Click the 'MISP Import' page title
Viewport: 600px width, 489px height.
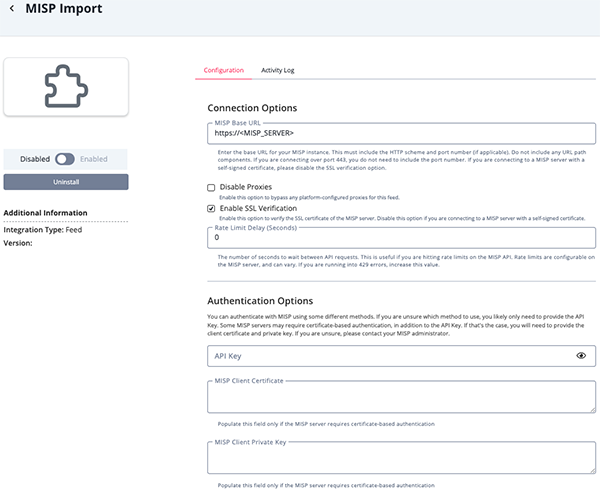pos(64,8)
